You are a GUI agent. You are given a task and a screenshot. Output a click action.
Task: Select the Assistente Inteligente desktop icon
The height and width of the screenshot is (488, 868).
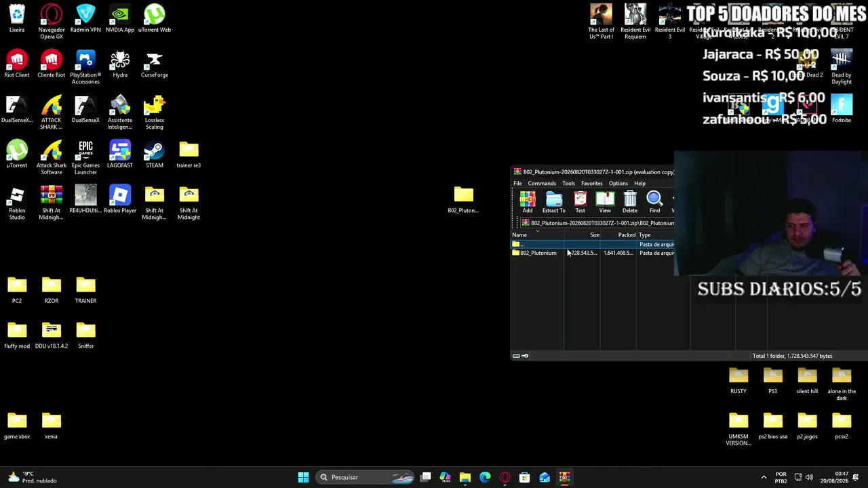click(120, 113)
